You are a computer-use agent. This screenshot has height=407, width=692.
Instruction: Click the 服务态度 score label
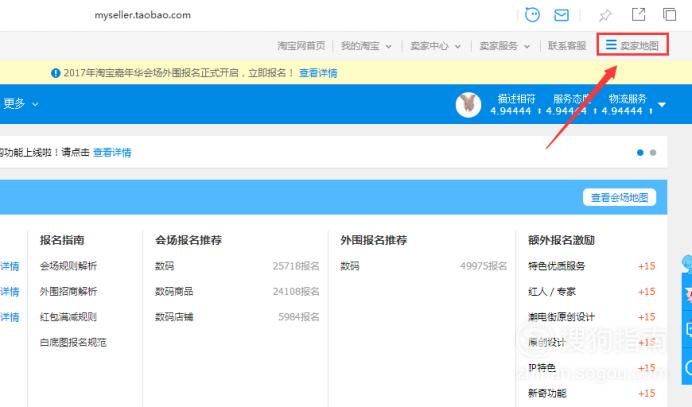coord(572,99)
